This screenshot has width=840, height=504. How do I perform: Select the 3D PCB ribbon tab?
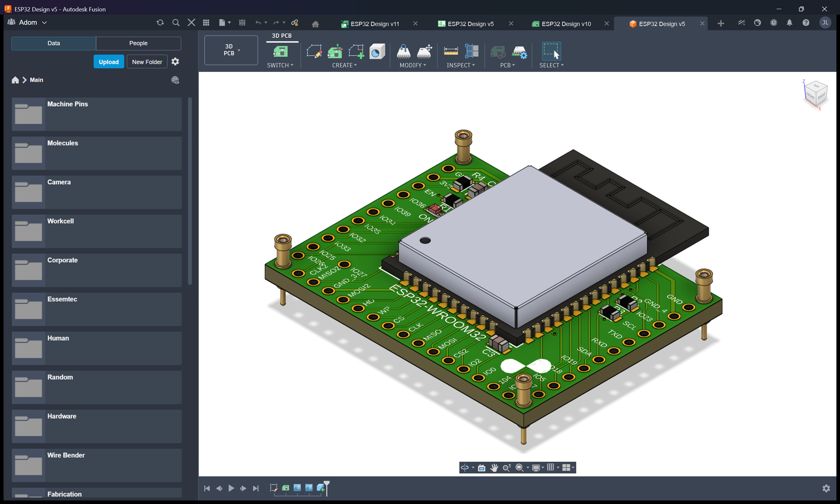tap(282, 36)
